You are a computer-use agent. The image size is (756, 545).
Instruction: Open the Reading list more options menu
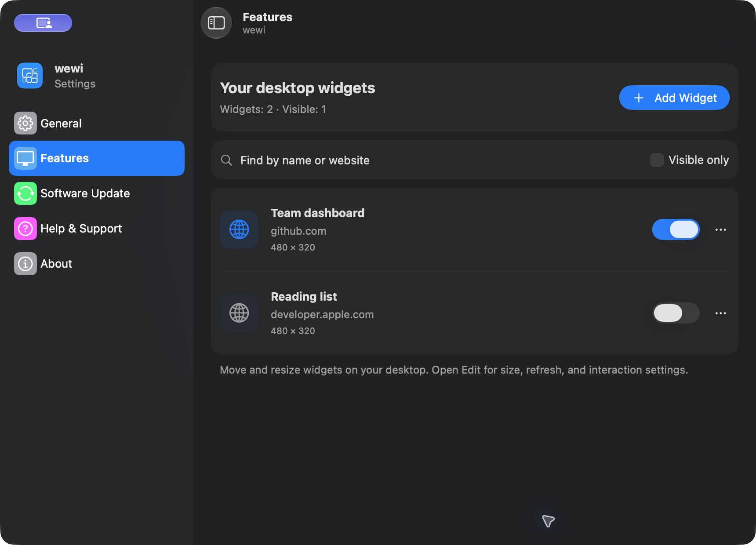(x=721, y=313)
